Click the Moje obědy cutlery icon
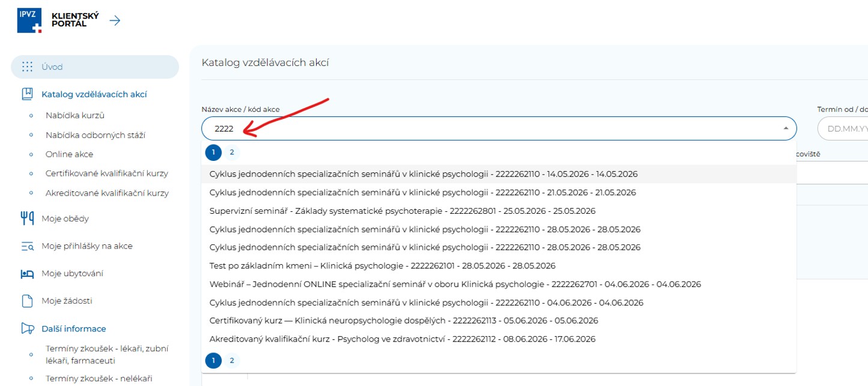The image size is (868, 386). click(27, 219)
